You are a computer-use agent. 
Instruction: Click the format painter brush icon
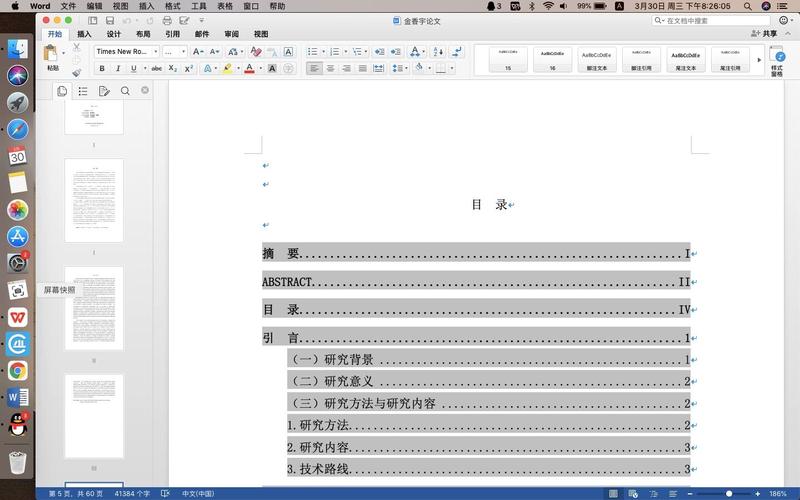pyautogui.click(x=77, y=72)
